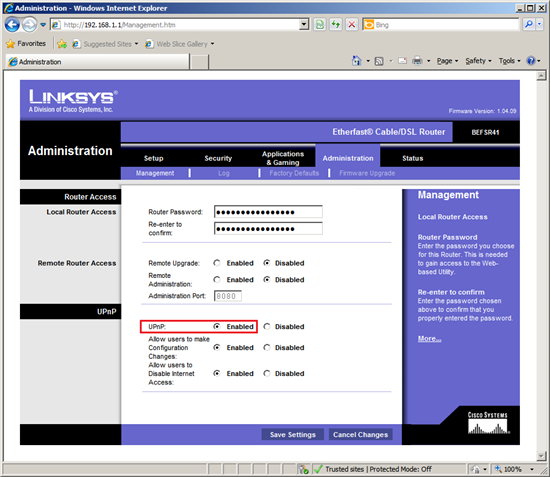The width and height of the screenshot is (550, 477).
Task: Set UPnP to Disabled
Action: pyautogui.click(x=267, y=327)
